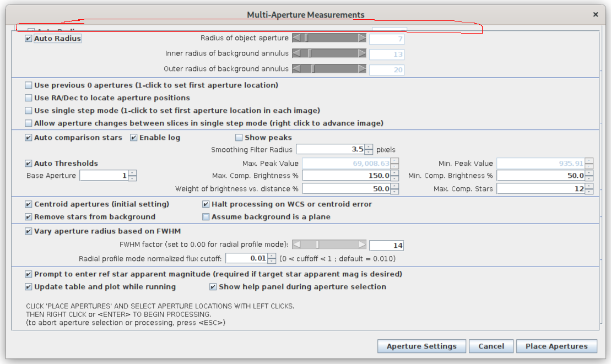Screen dimensions: 611x364
Task: Decrease Base Aperture with down arrow
Action: pyautogui.click(x=132, y=178)
